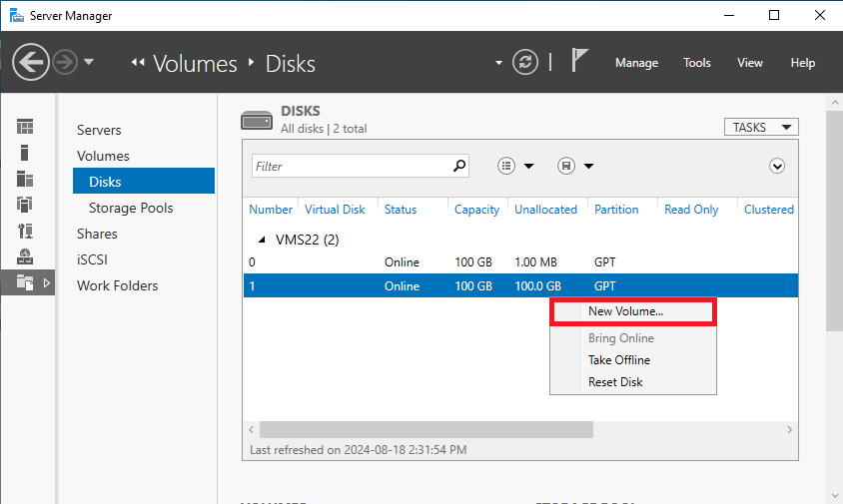The height and width of the screenshot is (504, 843).
Task: Click the disks list scroll left arrow
Action: click(x=251, y=430)
